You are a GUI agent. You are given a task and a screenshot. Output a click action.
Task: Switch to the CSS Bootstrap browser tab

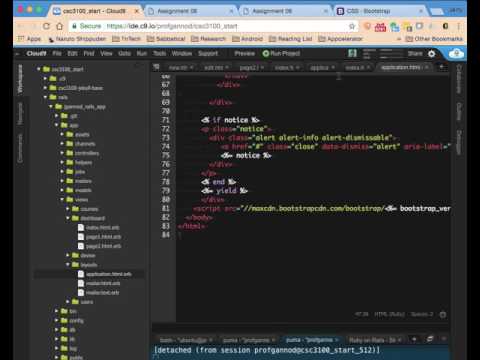tap(380, 11)
